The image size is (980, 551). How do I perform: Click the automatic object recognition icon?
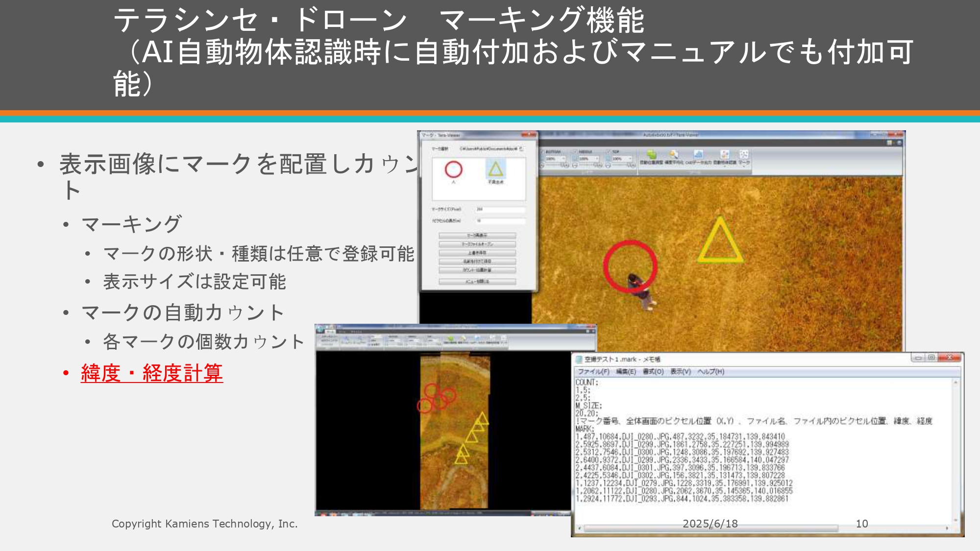724,155
